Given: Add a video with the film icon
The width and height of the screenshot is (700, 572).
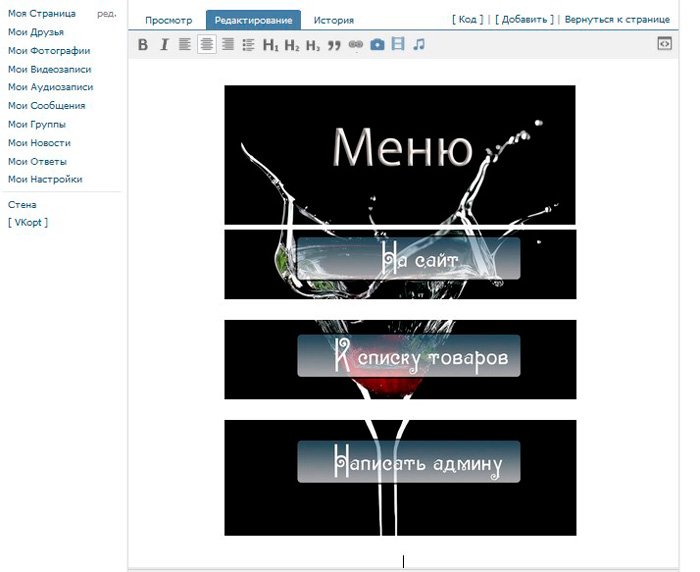Looking at the screenshot, I should tap(398, 44).
